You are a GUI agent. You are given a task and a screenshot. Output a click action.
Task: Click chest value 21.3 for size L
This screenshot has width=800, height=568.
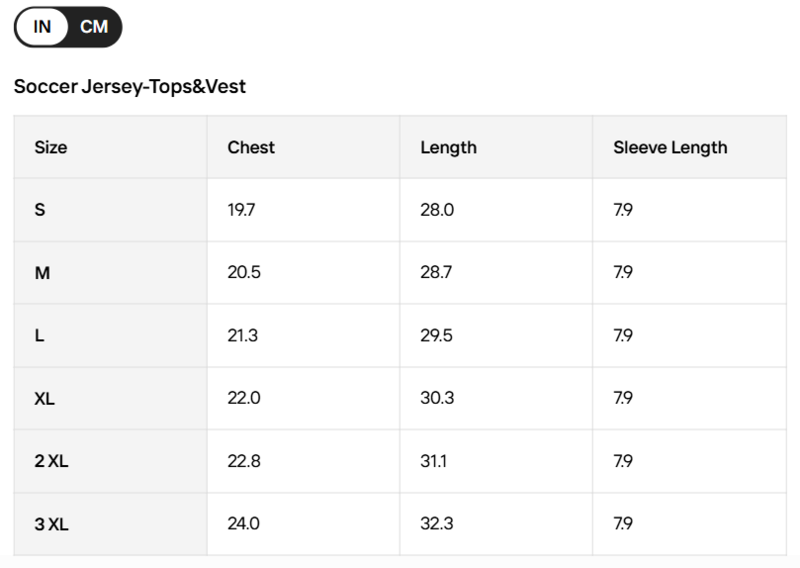[x=243, y=336]
